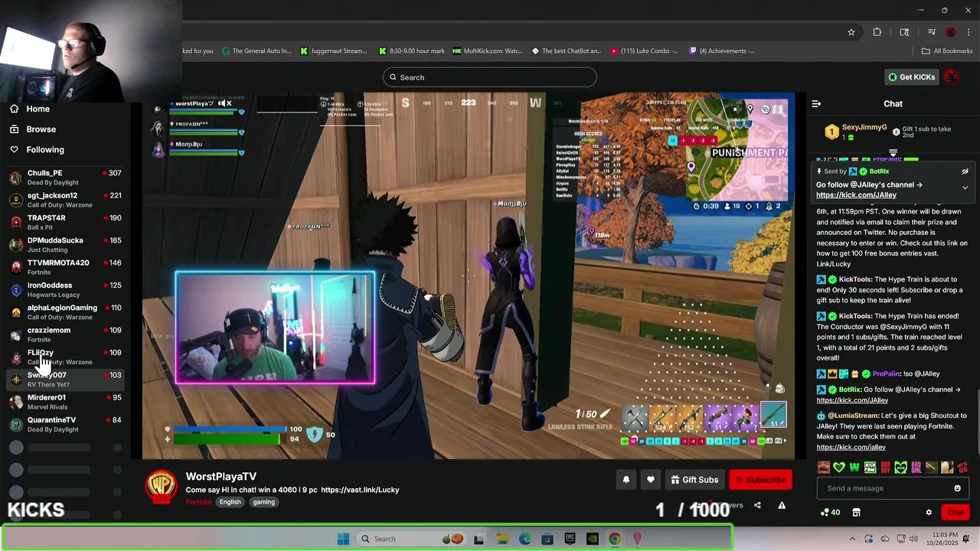Click SexyJimmyG on gift leaderboard

[864, 128]
